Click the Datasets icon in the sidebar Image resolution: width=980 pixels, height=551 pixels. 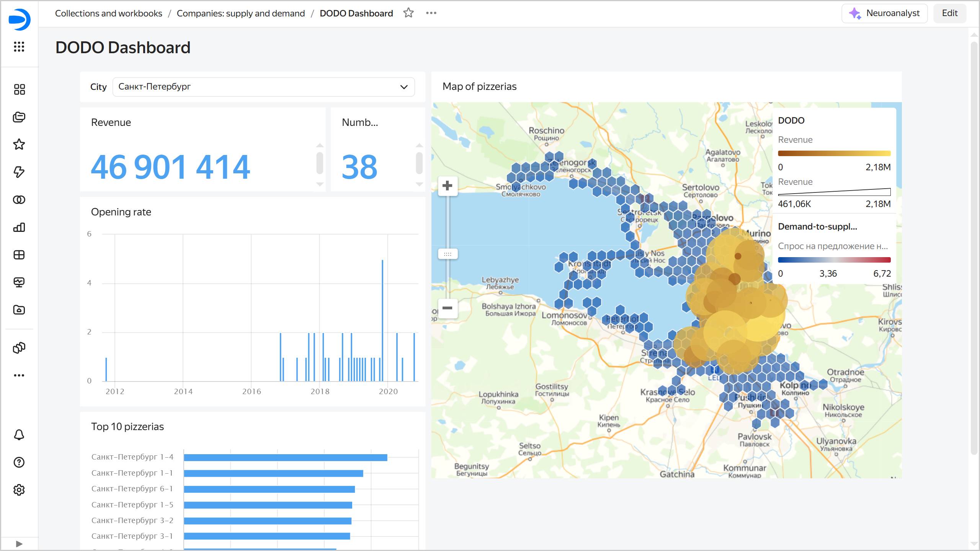[19, 199]
